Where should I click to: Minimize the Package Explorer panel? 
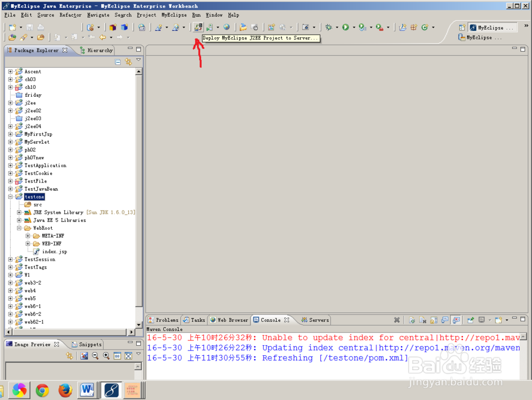[x=130, y=48]
